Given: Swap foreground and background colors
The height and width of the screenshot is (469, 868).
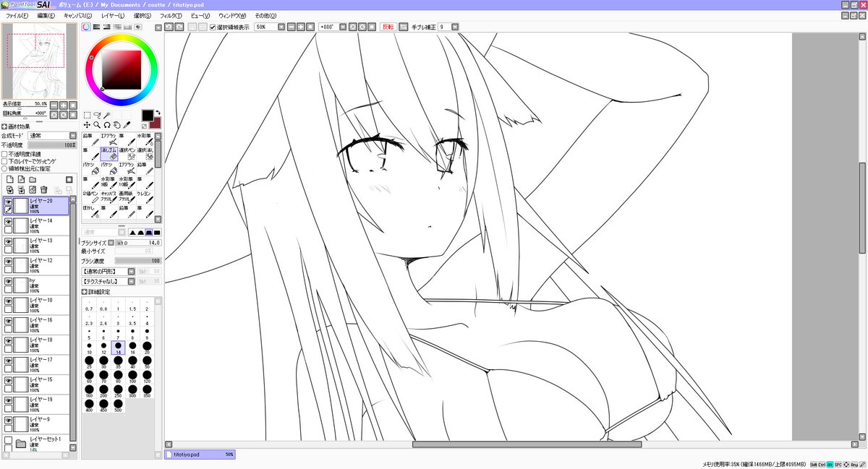Looking at the screenshot, I should coord(158,113).
